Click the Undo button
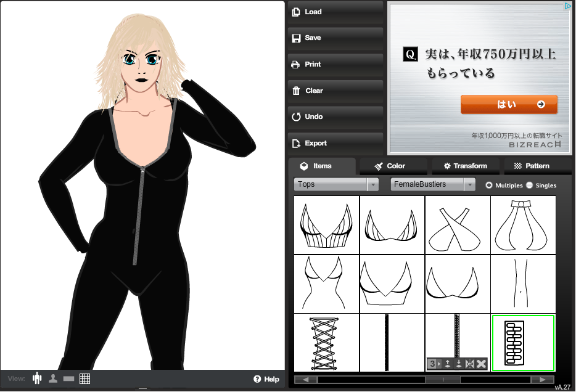Screen dimensions: 576x392 [x=335, y=116]
